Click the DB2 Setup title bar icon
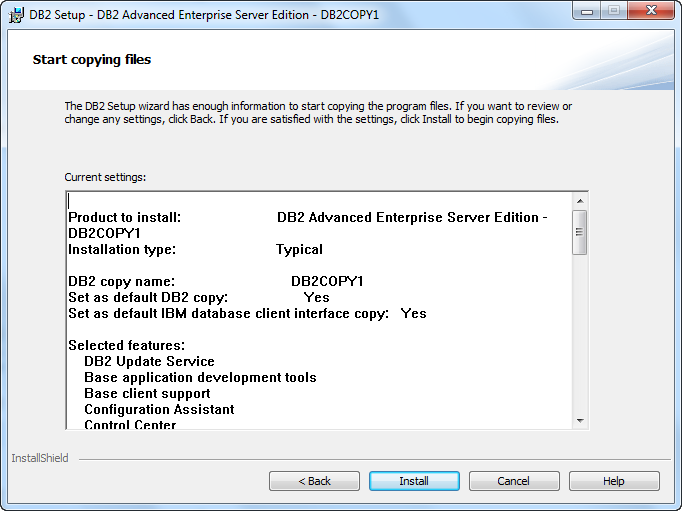682x511 pixels. [16, 15]
